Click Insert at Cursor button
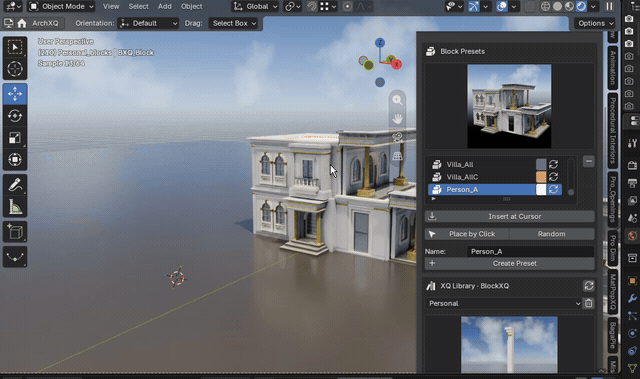The height and width of the screenshot is (379, 640). [x=509, y=216]
